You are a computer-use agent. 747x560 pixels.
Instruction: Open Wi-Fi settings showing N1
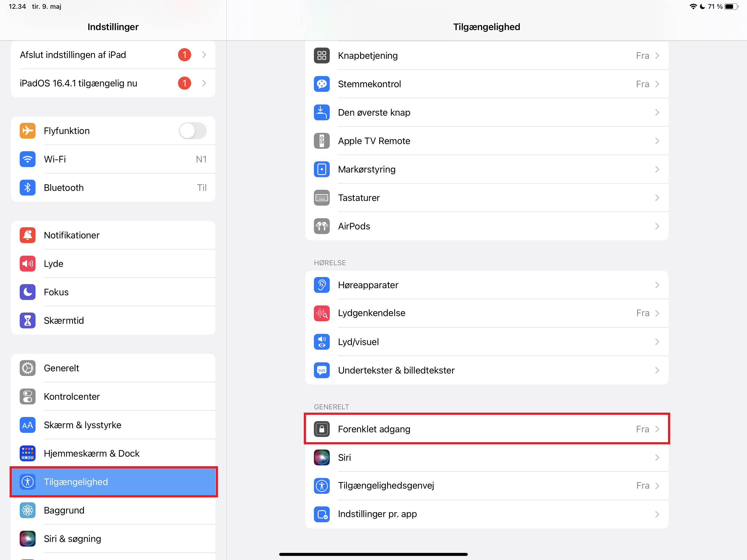click(x=113, y=159)
